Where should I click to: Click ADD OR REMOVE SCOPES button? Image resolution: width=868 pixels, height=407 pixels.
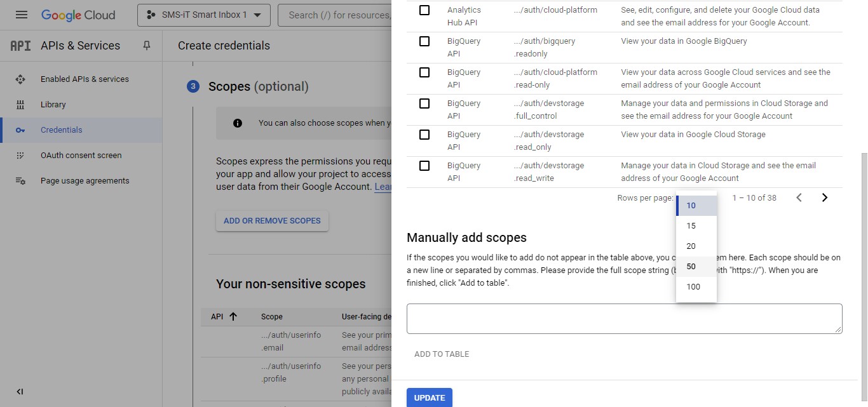(x=272, y=221)
